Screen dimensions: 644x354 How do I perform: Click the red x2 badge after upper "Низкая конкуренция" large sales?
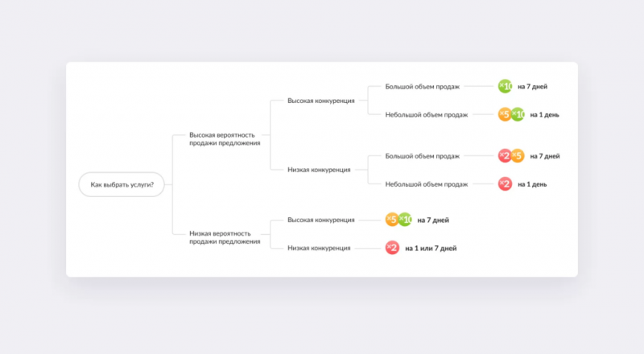(x=505, y=155)
